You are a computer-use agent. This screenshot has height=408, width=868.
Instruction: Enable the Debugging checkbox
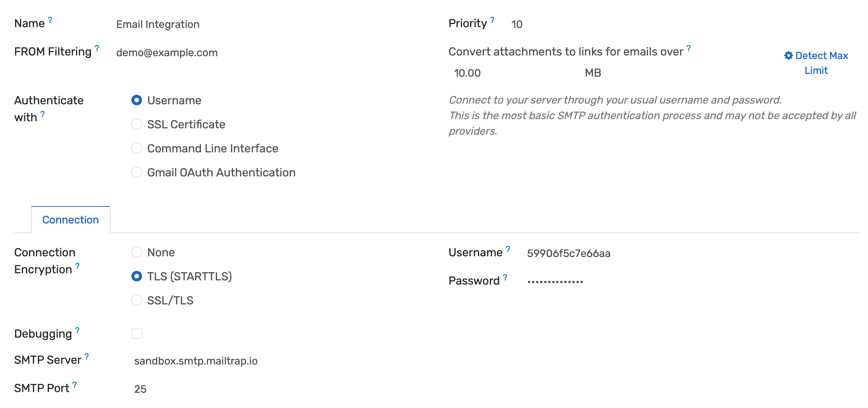pos(137,333)
